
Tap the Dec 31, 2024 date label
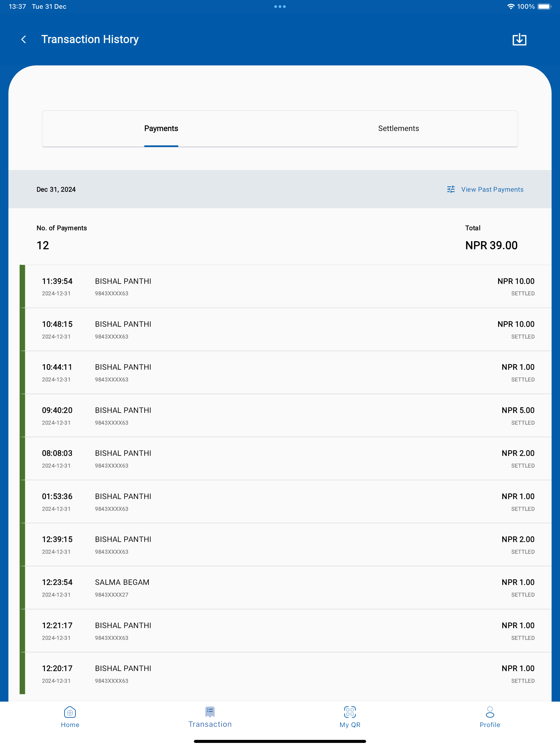tap(56, 189)
